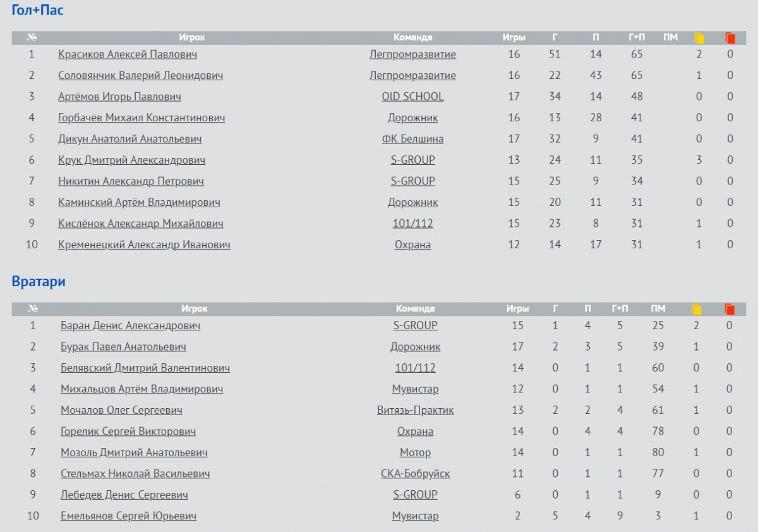Open the Легпромразвитие team link for Соловянчик
Screen dimensions: 758x532
413,75
